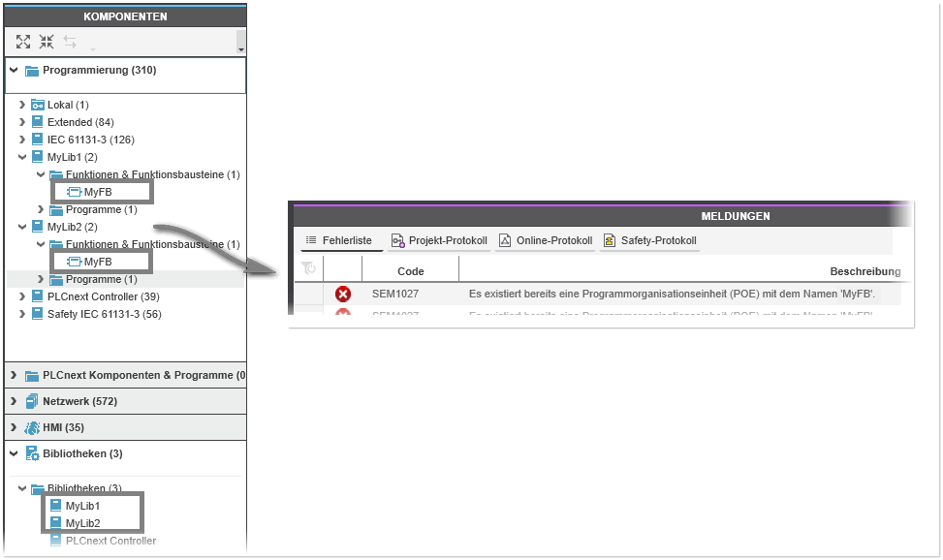
Task: Open the components toolbar overflow dropdown arrow
Action: (240, 47)
